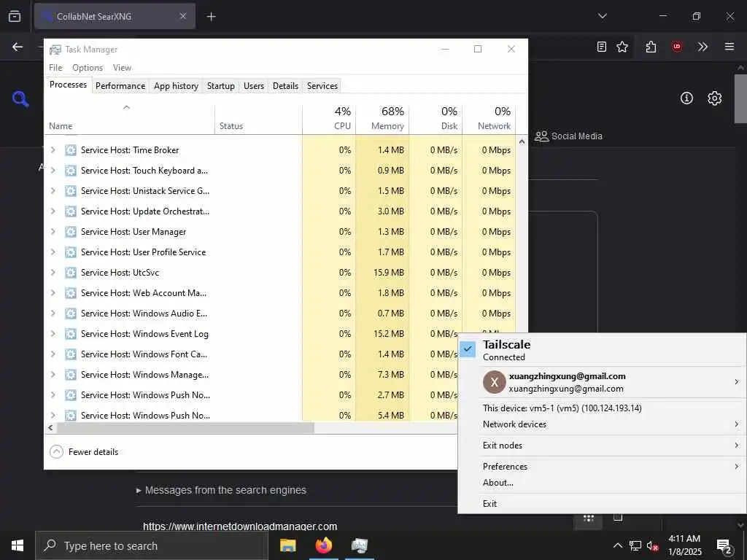
Task: Click the SearXNG search magnifier icon
Action: pos(20,98)
